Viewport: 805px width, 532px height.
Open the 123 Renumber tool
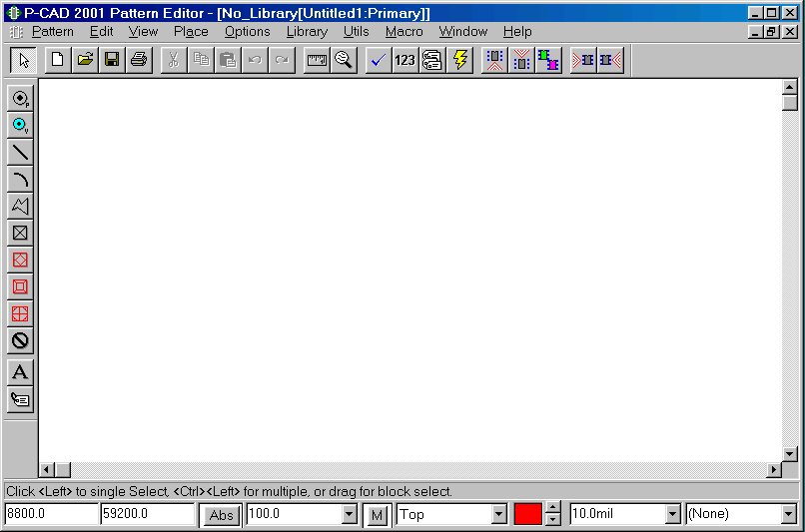[405, 60]
